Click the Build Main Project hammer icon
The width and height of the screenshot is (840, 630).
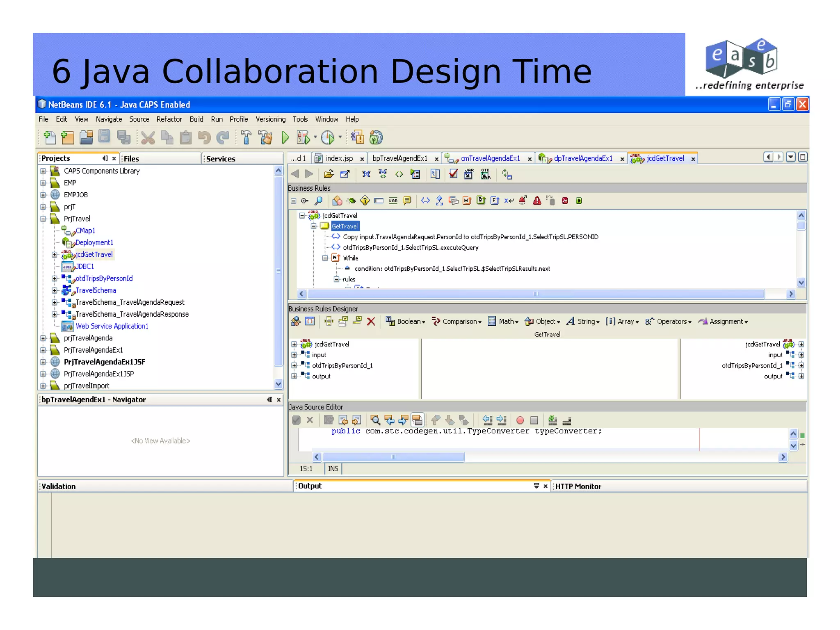tap(246, 138)
